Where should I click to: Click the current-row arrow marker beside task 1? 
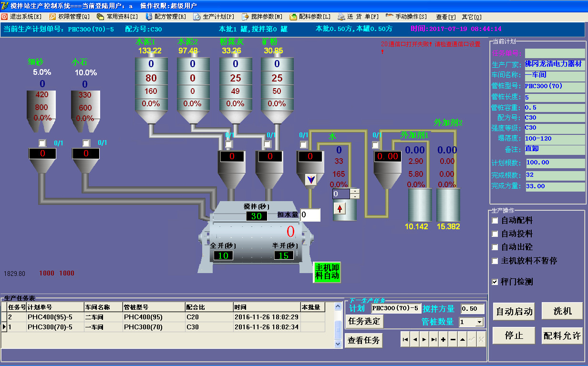coord(4,327)
